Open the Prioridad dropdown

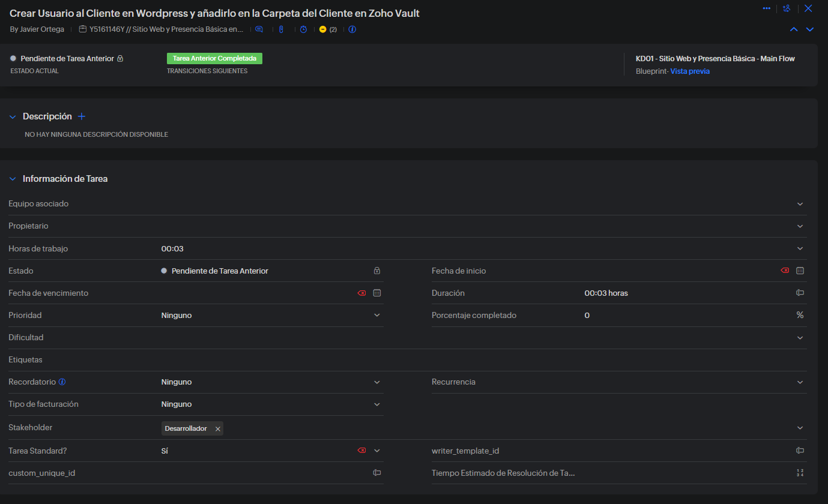click(x=376, y=315)
